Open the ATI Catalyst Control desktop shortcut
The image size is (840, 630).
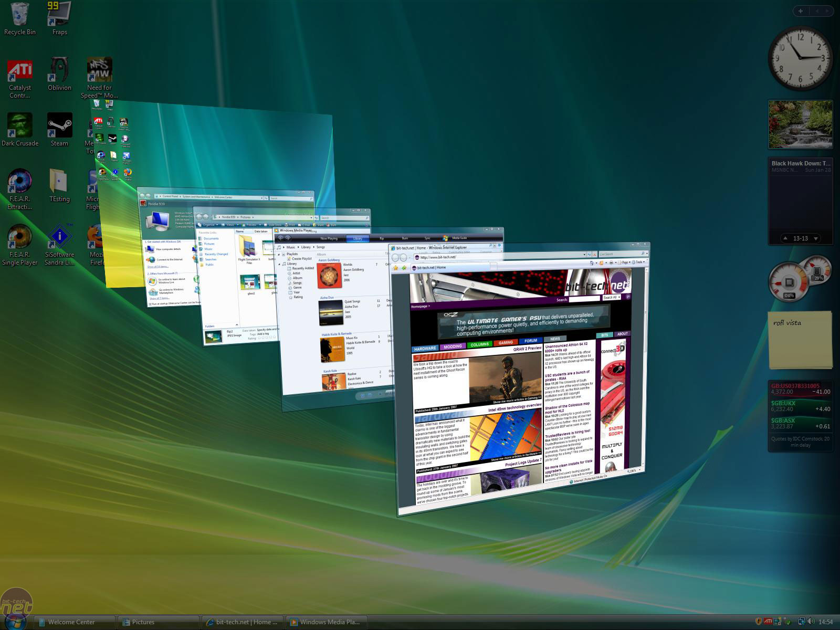[19, 79]
